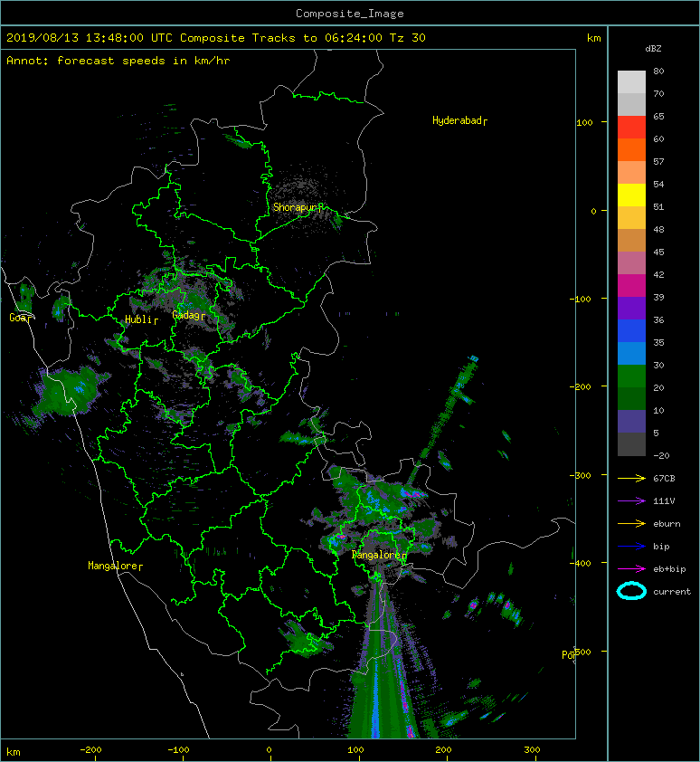700x762 pixels.
Task: Click the slate 10 dBZ color swatch
Action: pyautogui.click(x=631, y=422)
